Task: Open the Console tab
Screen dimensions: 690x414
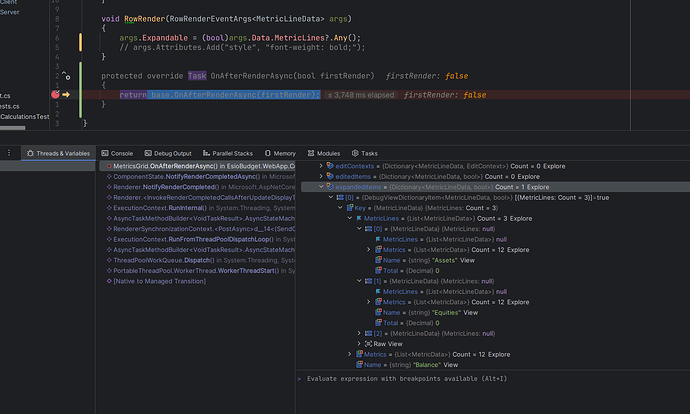Action: [x=117, y=153]
